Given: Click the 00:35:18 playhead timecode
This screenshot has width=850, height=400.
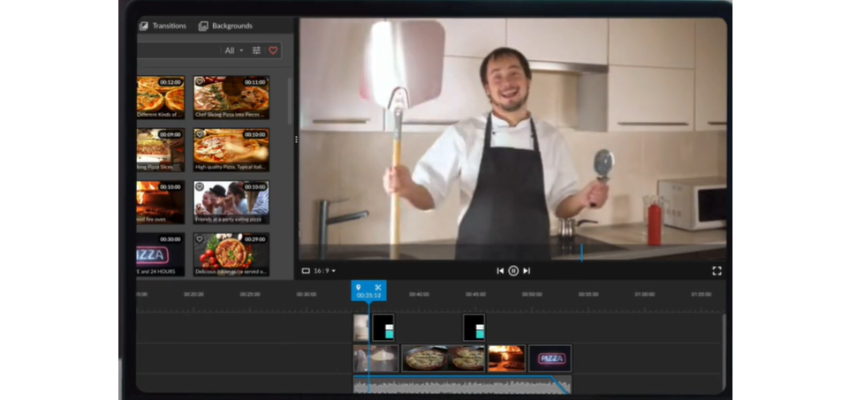Looking at the screenshot, I should pos(369,295).
